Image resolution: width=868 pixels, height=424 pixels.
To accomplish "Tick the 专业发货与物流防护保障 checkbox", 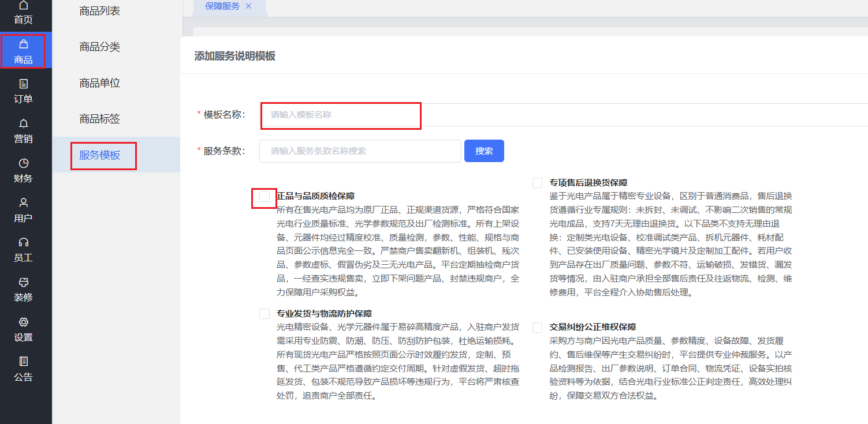I will (265, 314).
